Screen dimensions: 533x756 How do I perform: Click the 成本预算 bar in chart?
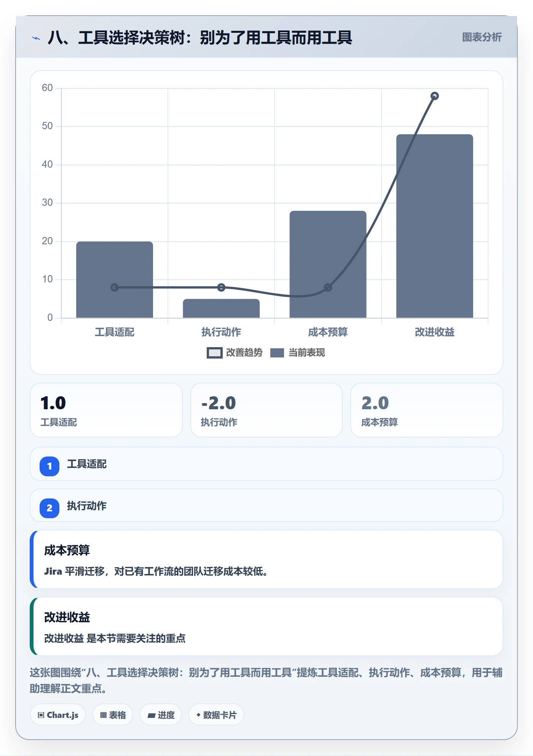click(328, 264)
